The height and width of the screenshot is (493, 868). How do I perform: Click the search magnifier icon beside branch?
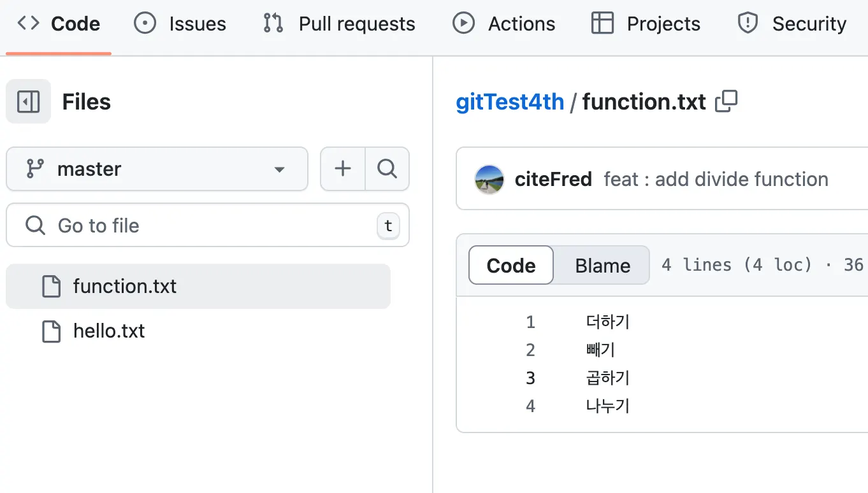point(387,169)
